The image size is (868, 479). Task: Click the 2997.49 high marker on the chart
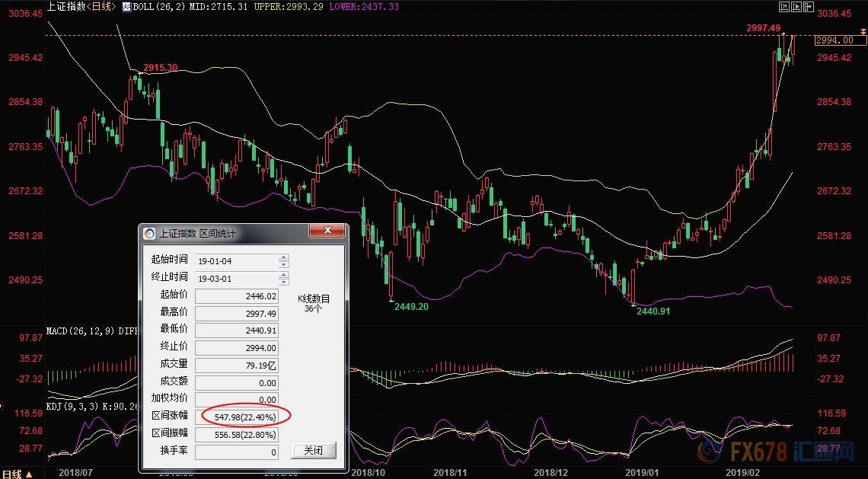[764, 27]
